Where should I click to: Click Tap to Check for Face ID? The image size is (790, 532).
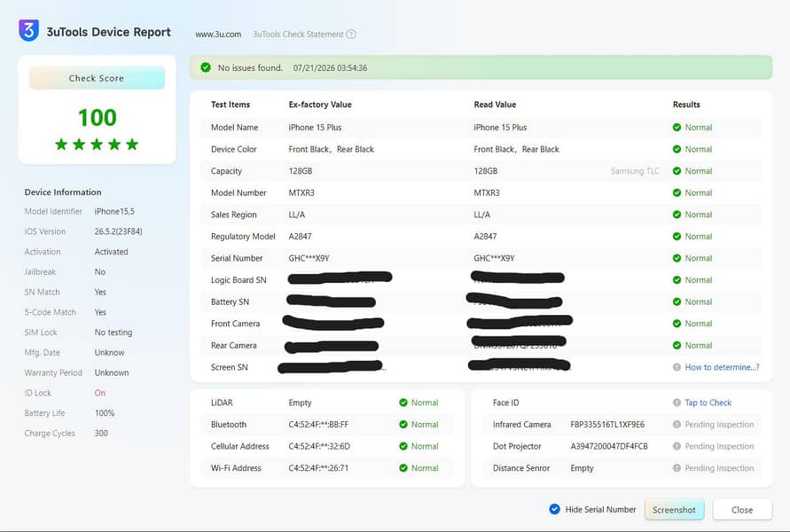click(x=708, y=403)
